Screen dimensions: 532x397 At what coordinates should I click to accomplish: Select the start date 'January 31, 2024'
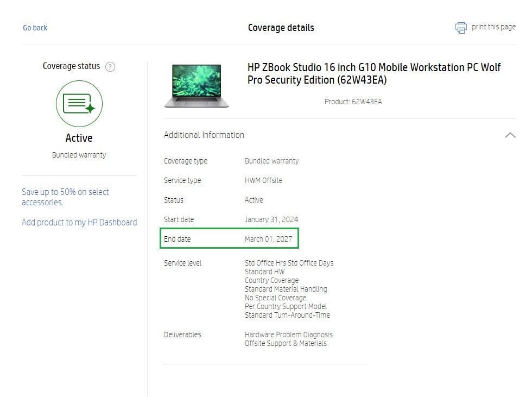click(x=271, y=219)
